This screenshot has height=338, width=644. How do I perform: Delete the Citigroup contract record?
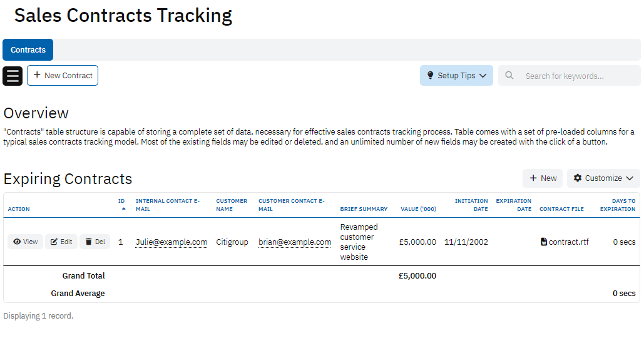[95, 242]
